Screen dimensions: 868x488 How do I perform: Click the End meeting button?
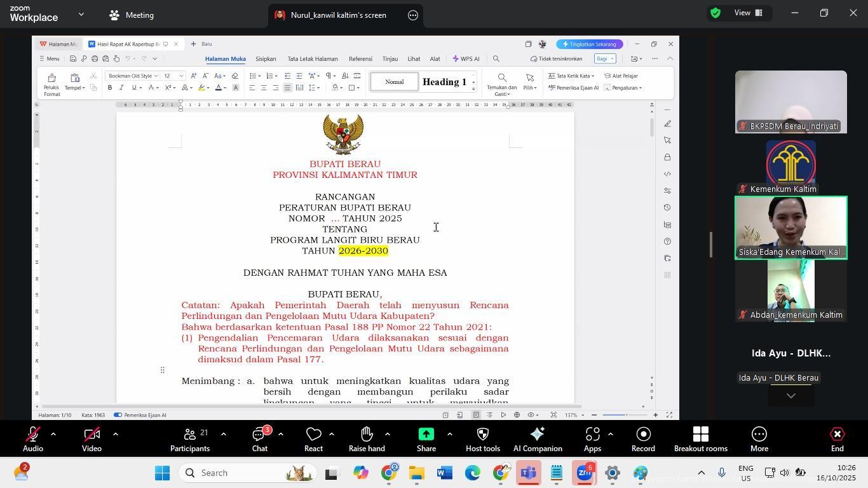pyautogui.click(x=837, y=435)
